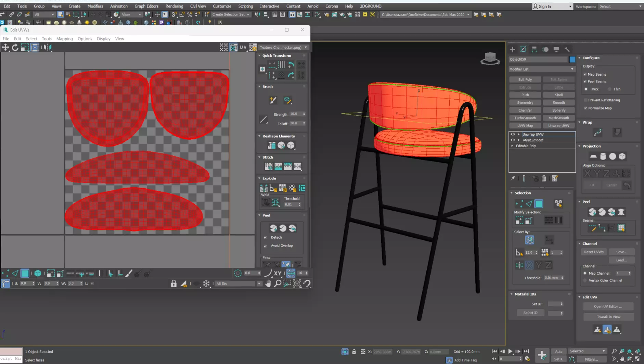The image size is (644, 364).
Task: Expand the Editable Poly stack entry
Action: point(512,146)
